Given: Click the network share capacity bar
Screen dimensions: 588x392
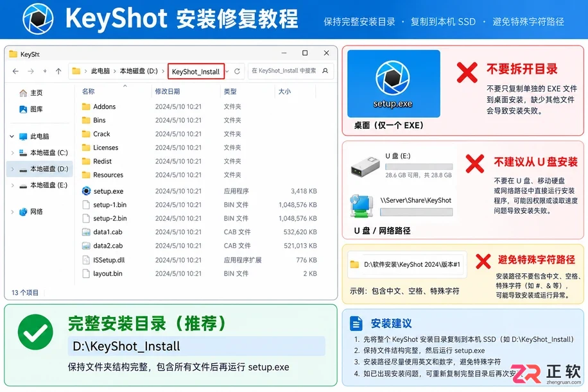Looking at the screenshot, I should pyautogui.click(x=416, y=212).
